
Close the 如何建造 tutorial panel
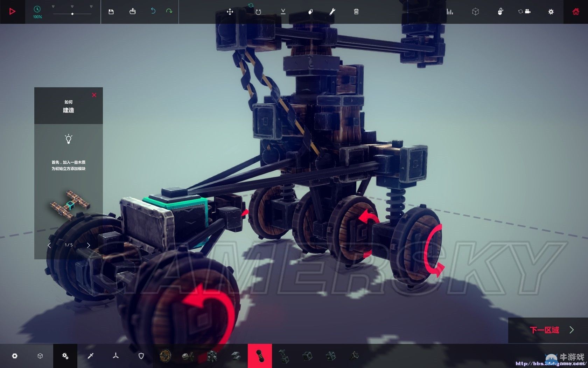coord(94,95)
